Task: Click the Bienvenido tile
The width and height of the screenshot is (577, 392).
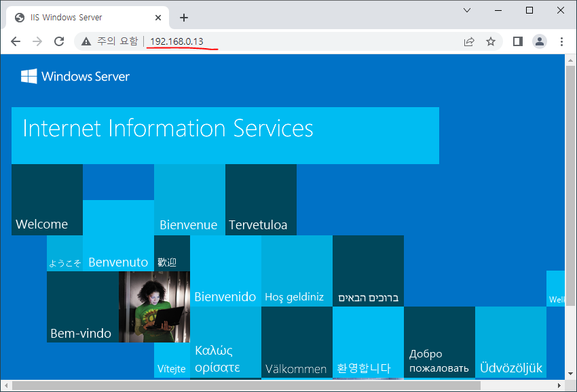Action: coord(225,271)
